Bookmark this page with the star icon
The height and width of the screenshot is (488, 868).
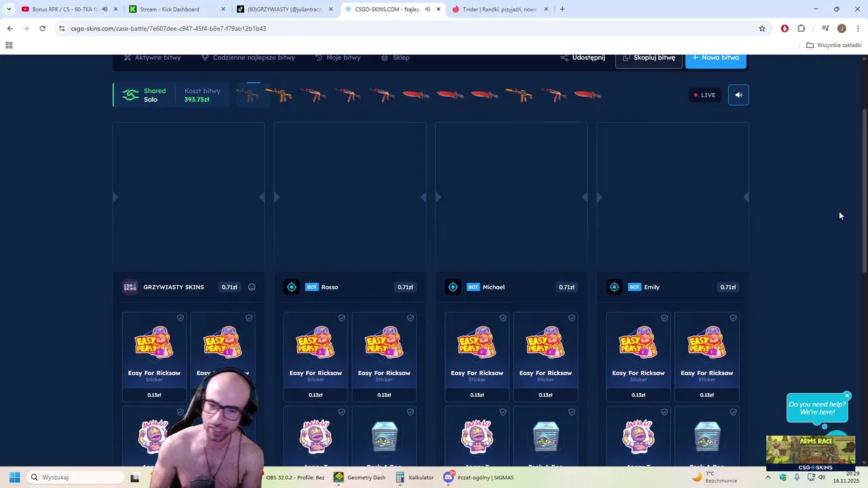pos(762,28)
